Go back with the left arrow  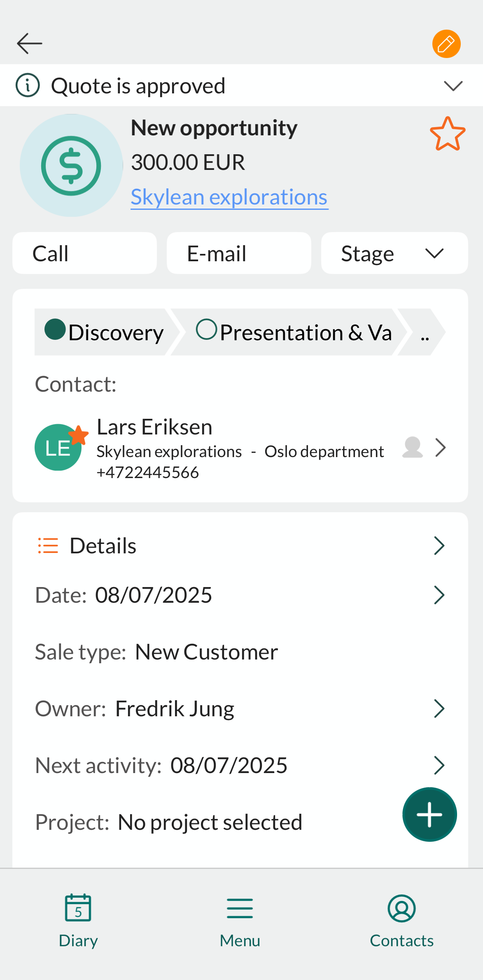(29, 44)
